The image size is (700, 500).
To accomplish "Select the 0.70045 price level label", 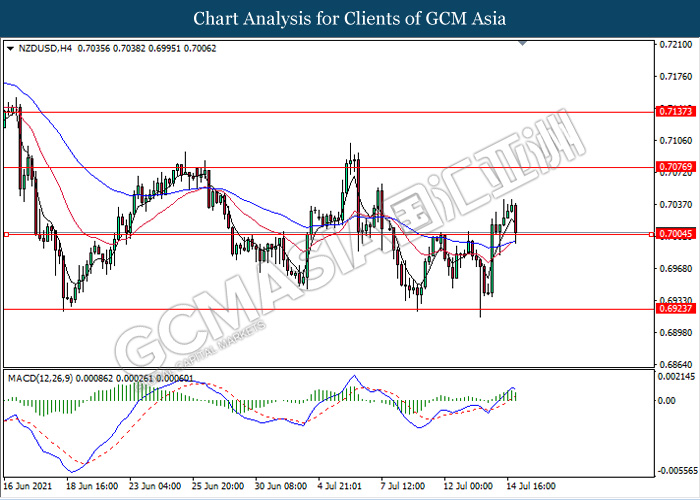I will click(676, 234).
